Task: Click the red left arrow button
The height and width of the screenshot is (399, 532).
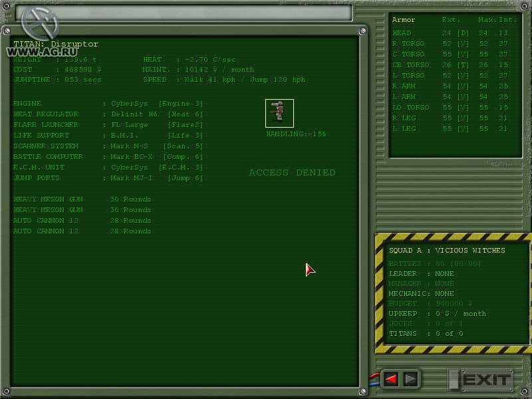Action: click(391, 379)
